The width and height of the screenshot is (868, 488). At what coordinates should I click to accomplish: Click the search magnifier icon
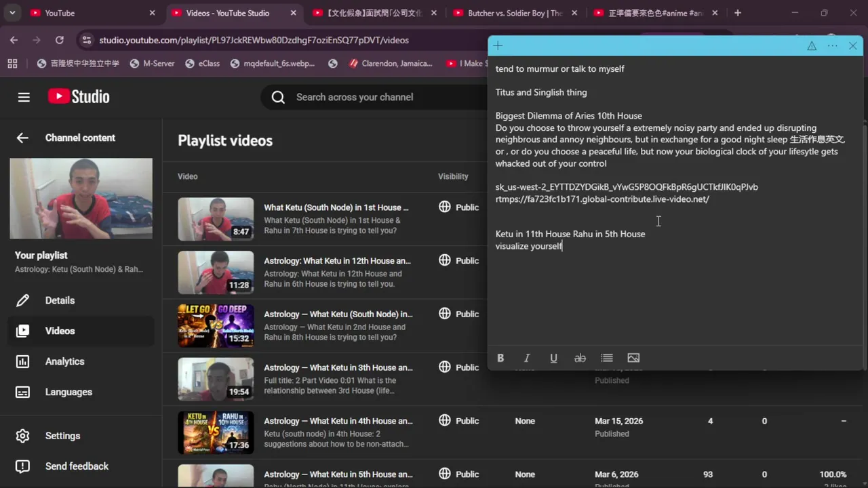278,97
